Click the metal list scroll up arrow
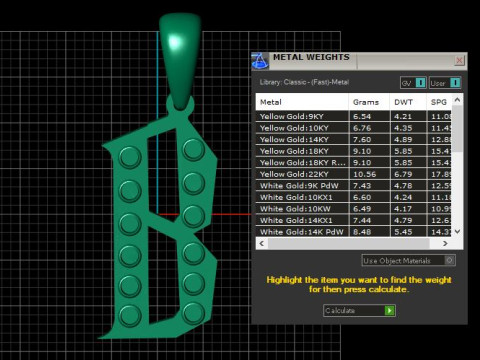The width and height of the screenshot is (480, 360). click(457, 100)
